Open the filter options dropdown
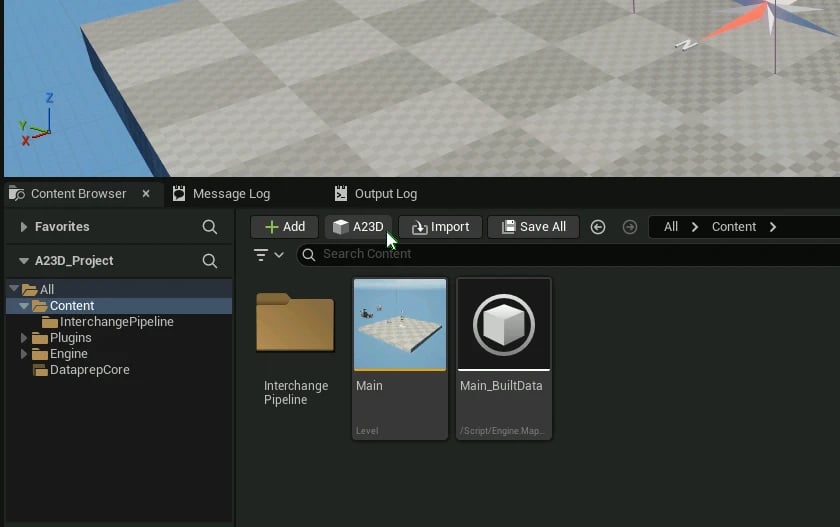The image size is (840, 527). [268, 255]
